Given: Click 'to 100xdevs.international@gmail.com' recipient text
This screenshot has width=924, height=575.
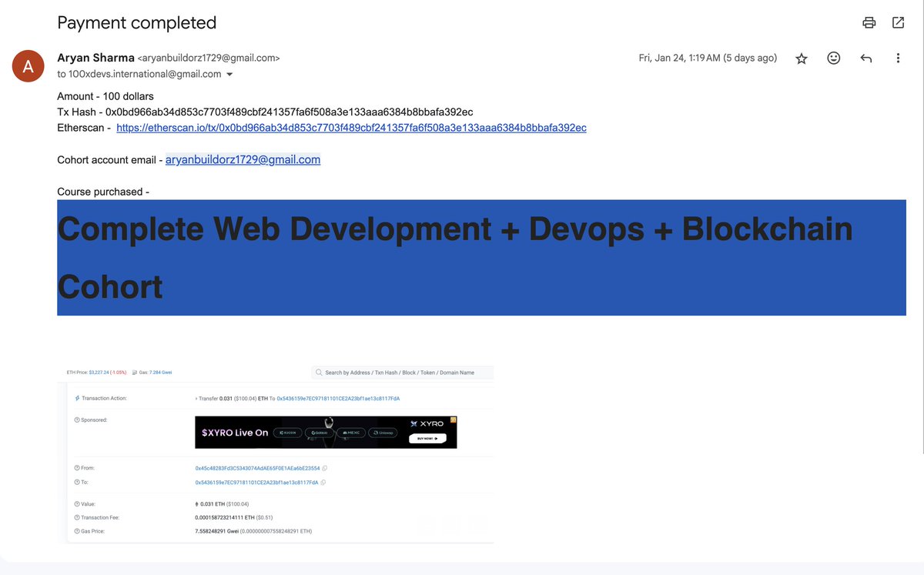Looking at the screenshot, I should pos(139,75).
